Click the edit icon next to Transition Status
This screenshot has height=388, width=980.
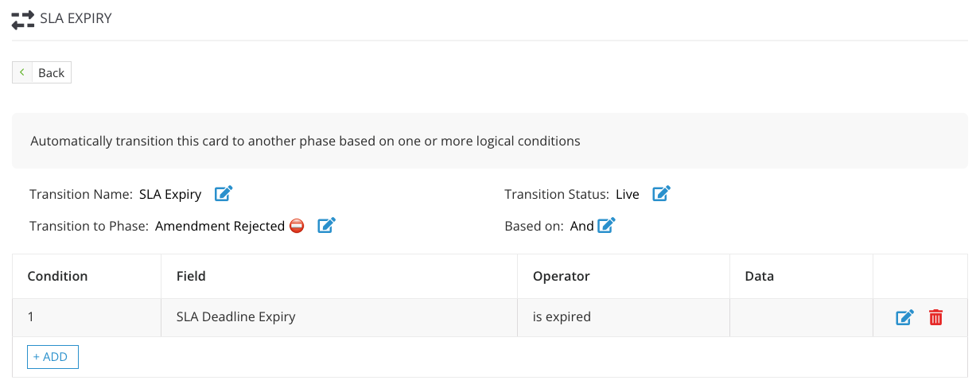[x=661, y=193]
